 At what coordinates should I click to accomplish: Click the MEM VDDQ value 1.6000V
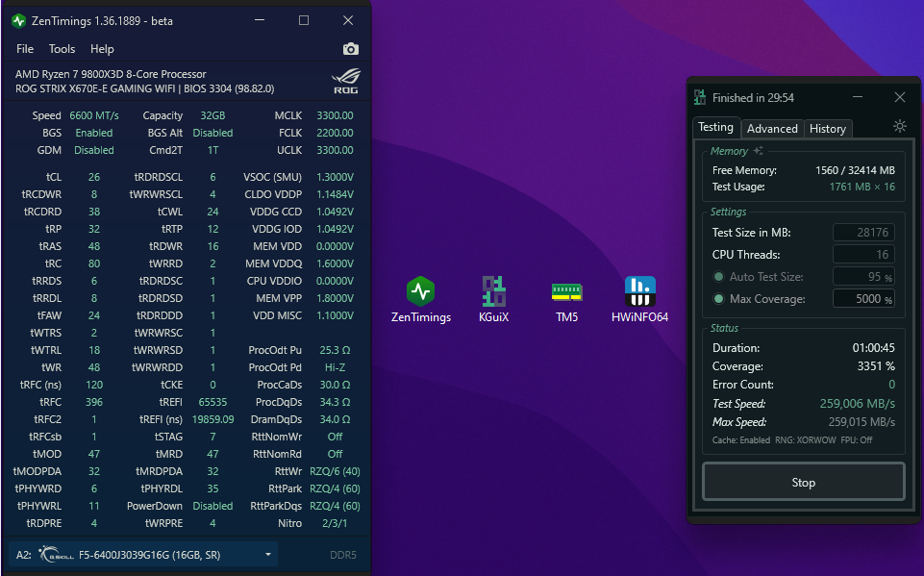[x=335, y=263]
